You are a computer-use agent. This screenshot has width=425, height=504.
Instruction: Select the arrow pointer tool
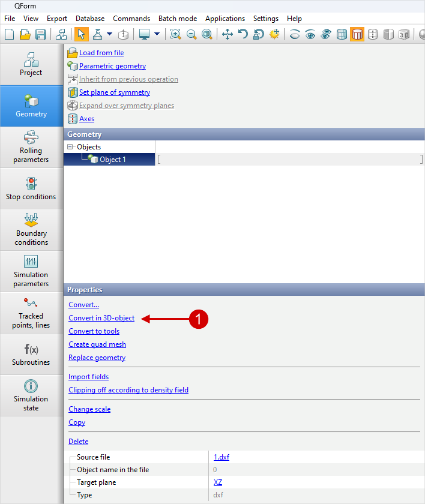pos(80,34)
